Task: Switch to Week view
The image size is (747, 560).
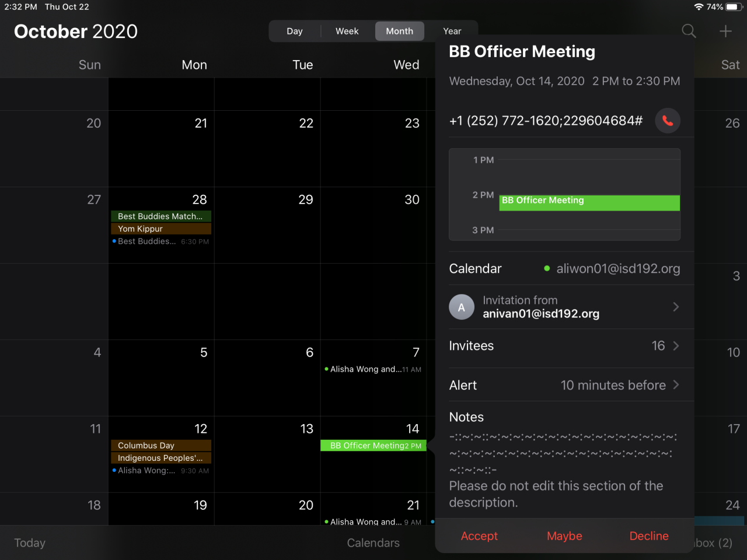Action: pos(347,32)
